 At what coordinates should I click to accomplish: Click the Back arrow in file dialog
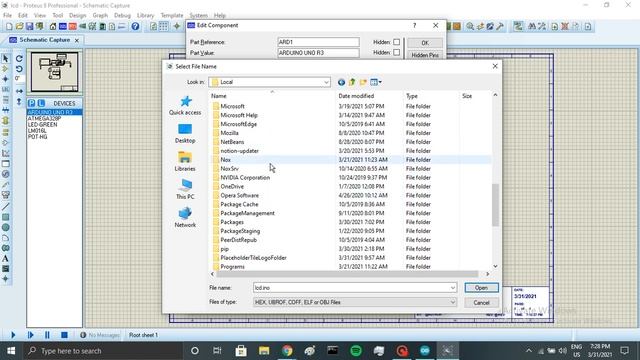341,82
